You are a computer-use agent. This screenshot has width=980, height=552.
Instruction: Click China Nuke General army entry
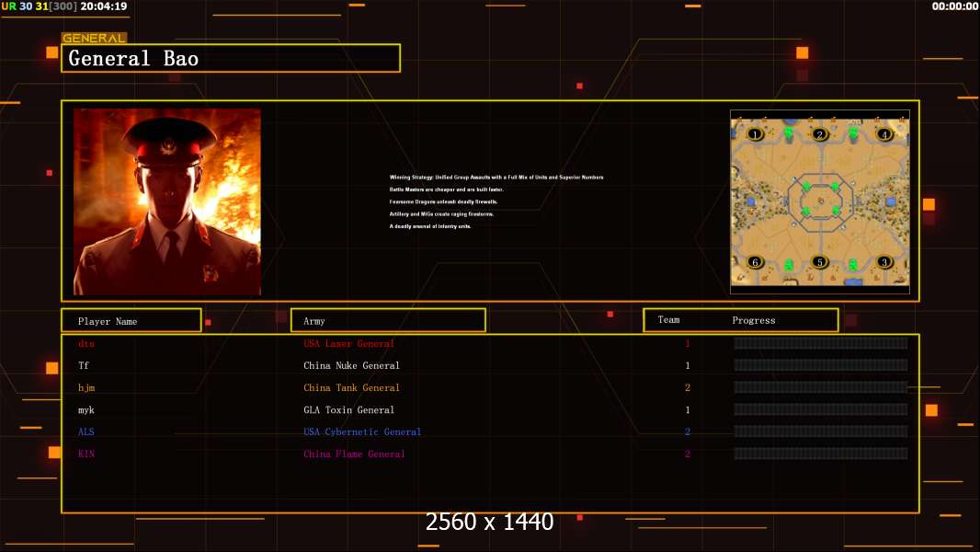tap(351, 365)
